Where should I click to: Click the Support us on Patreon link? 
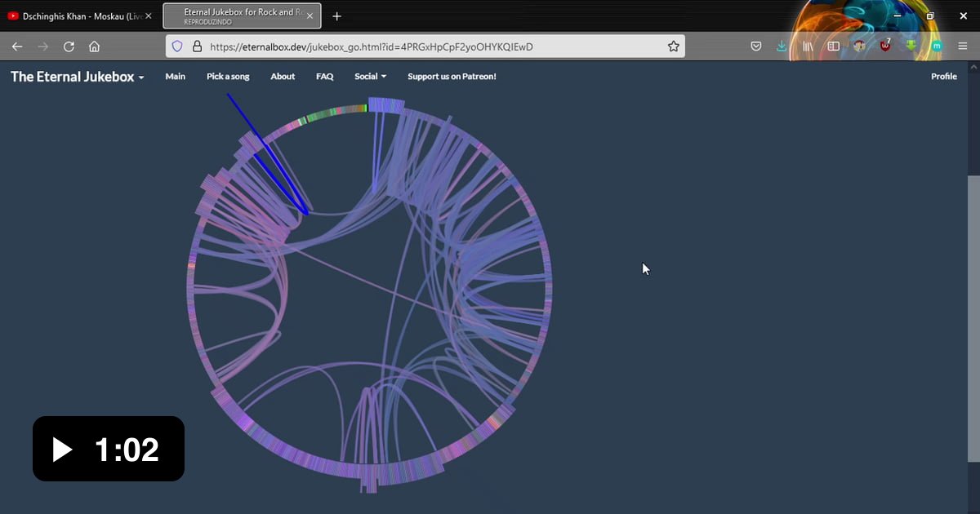(452, 76)
